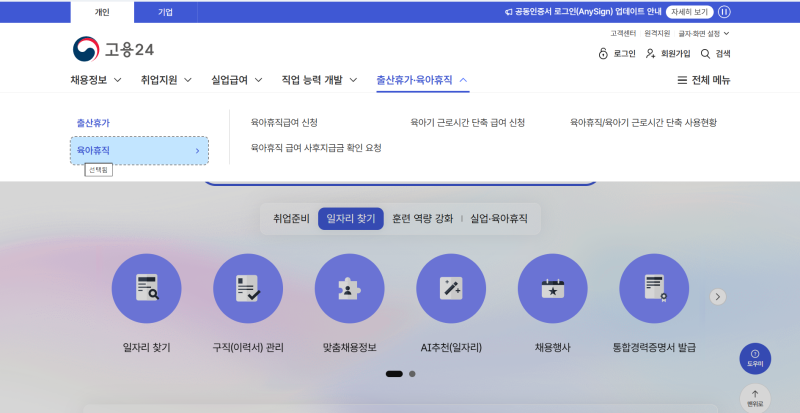Click the 일자리 찾기 text label below icon
Screen dimensions: 800x413
[x=146, y=348]
